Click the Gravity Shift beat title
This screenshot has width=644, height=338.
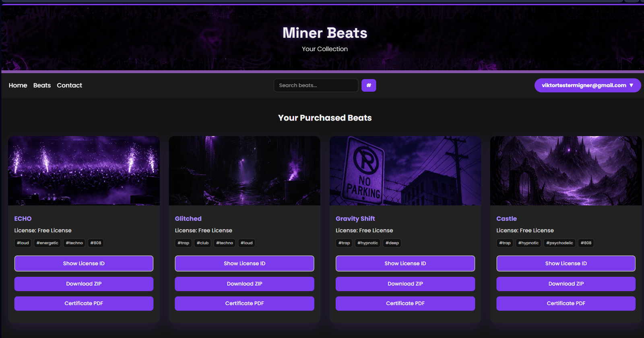point(355,219)
